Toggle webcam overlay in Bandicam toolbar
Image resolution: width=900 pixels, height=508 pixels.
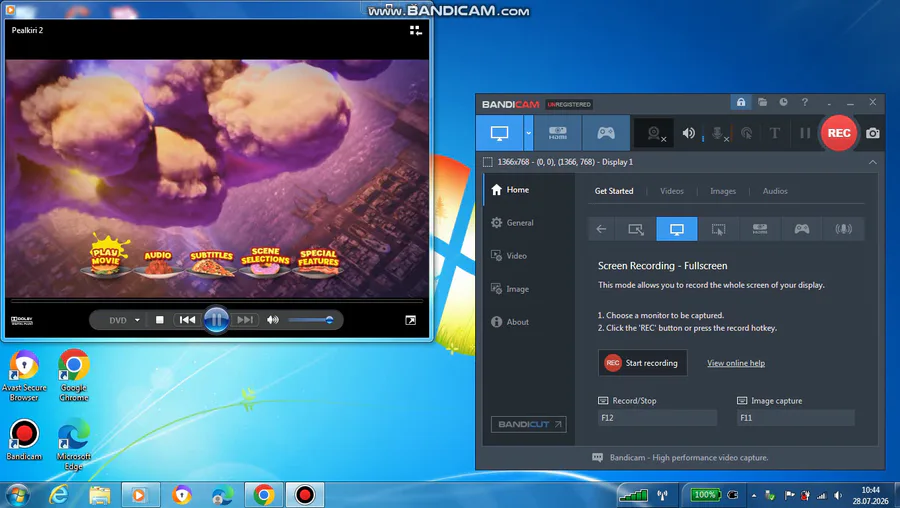(x=655, y=134)
